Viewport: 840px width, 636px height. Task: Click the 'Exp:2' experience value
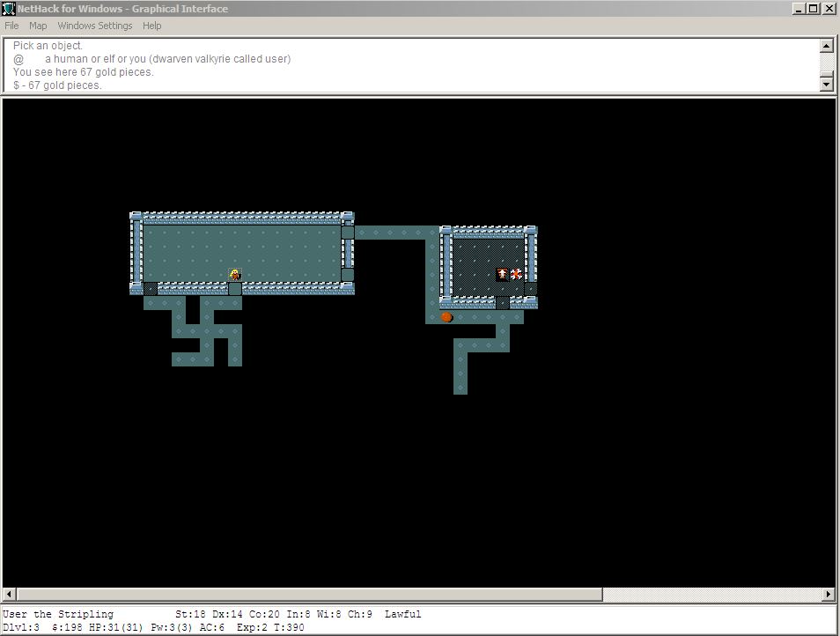point(252,627)
